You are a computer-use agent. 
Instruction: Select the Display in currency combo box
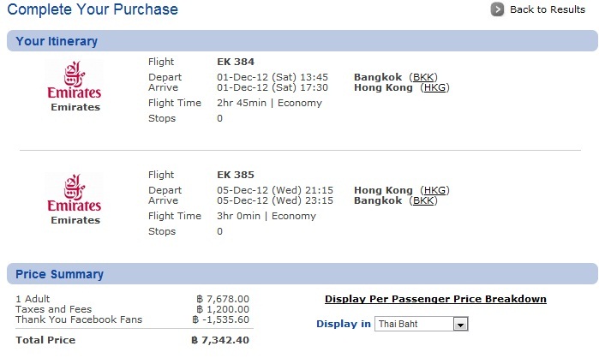pos(422,324)
